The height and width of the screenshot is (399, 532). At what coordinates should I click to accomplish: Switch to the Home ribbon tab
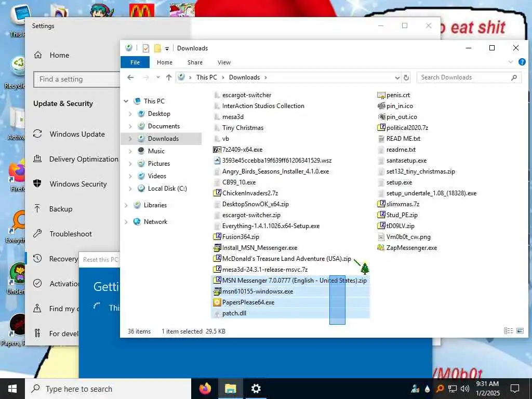coord(165,62)
